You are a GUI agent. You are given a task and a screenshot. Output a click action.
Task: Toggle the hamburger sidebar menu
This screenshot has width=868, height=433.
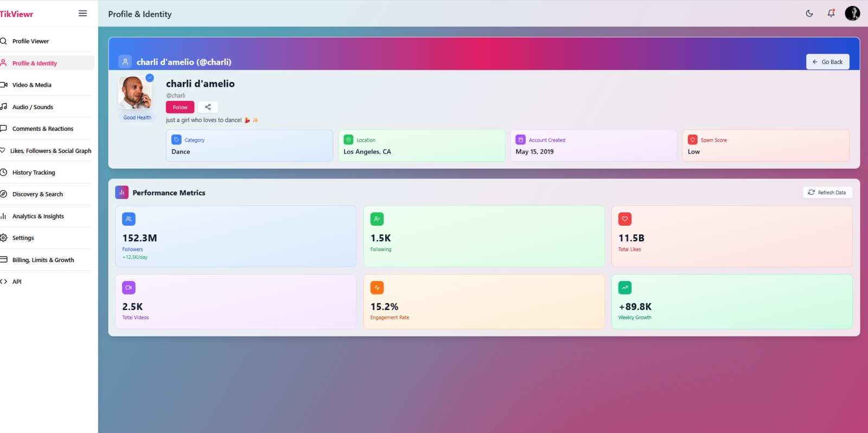83,14
